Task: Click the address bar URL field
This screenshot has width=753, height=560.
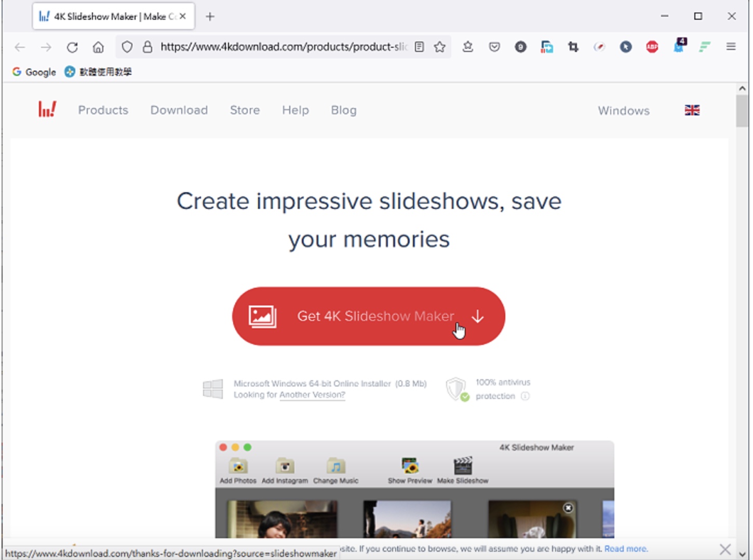Action: pyautogui.click(x=284, y=47)
